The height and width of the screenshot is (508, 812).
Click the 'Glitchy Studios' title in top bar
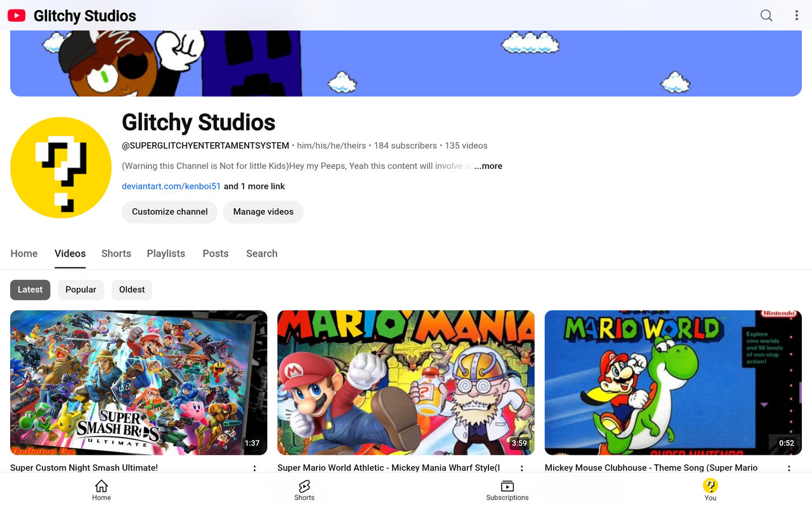point(85,16)
